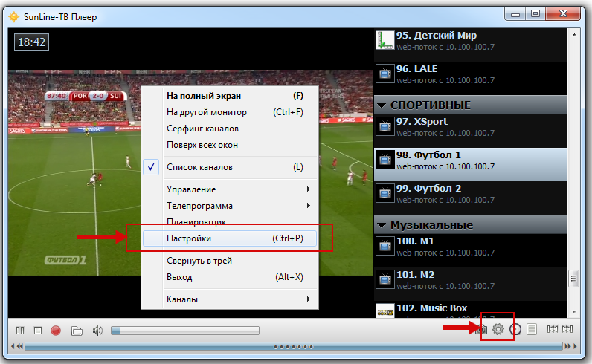Choose 'Свернуть в трей' menu entry

(231, 261)
